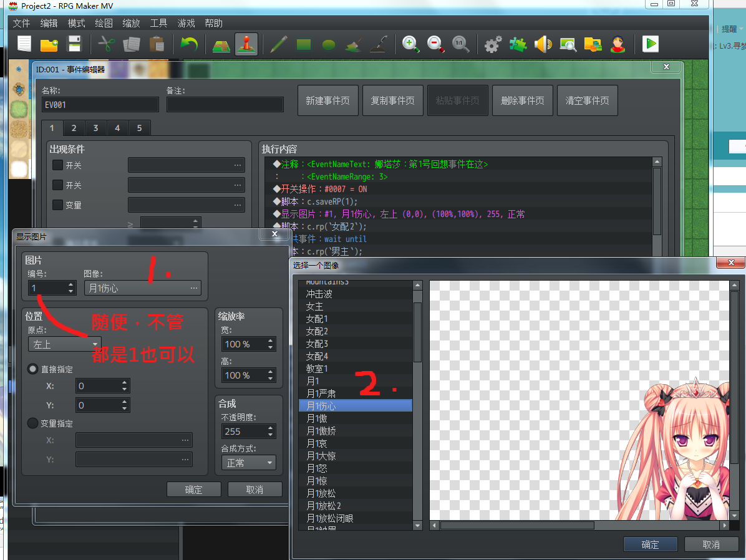
Task: Click the Cut scissors icon
Action: pyautogui.click(x=107, y=44)
